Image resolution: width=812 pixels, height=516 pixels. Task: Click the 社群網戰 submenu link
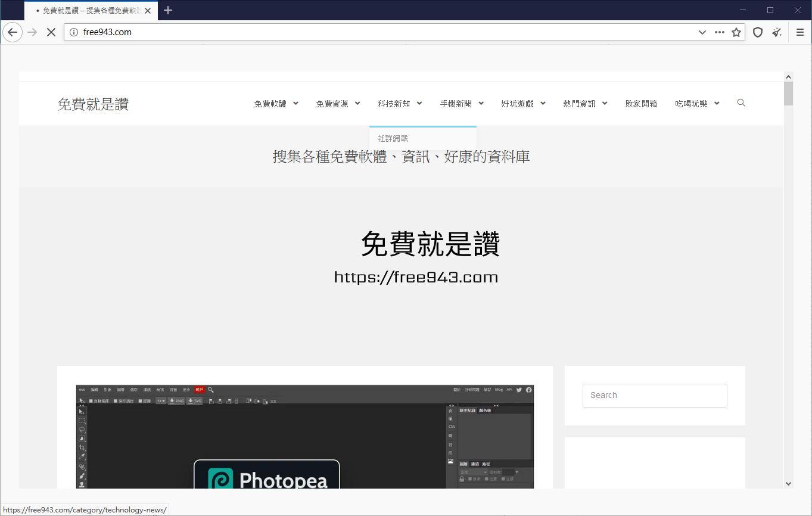[393, 138]
